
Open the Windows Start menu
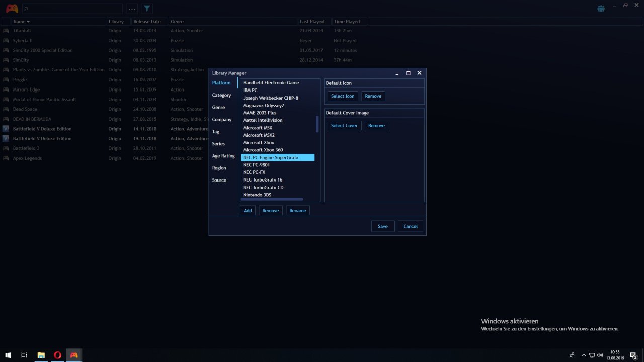click(x=8, y=355)
